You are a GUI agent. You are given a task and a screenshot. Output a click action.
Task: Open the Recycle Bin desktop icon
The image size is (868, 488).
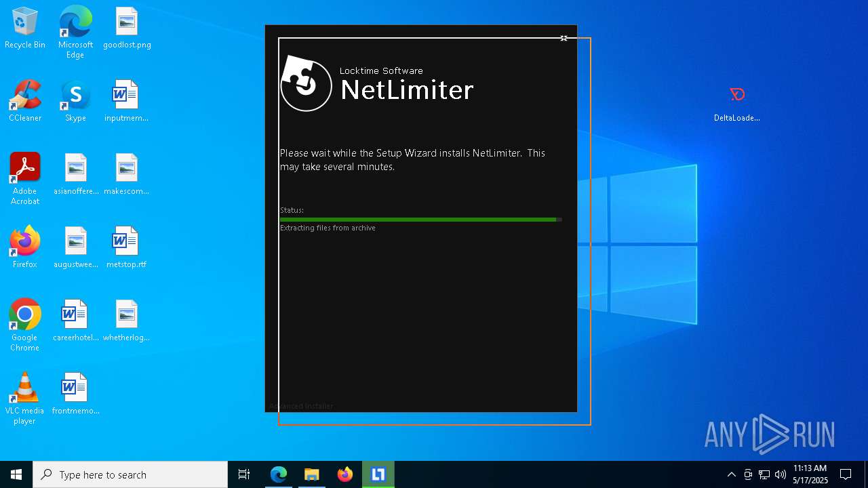point(25,28)
